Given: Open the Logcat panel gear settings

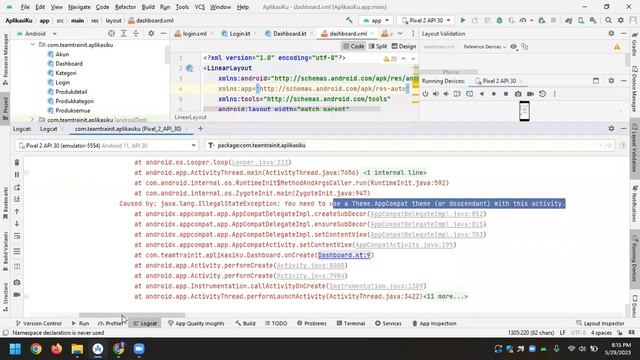Looking at the screenshot, I should click(x=611, y=129).
